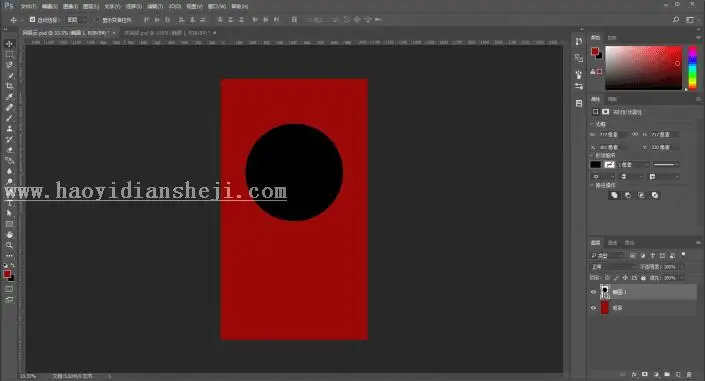Select the History Brush tool
The image size is (705, 381).
coord(9,139)
